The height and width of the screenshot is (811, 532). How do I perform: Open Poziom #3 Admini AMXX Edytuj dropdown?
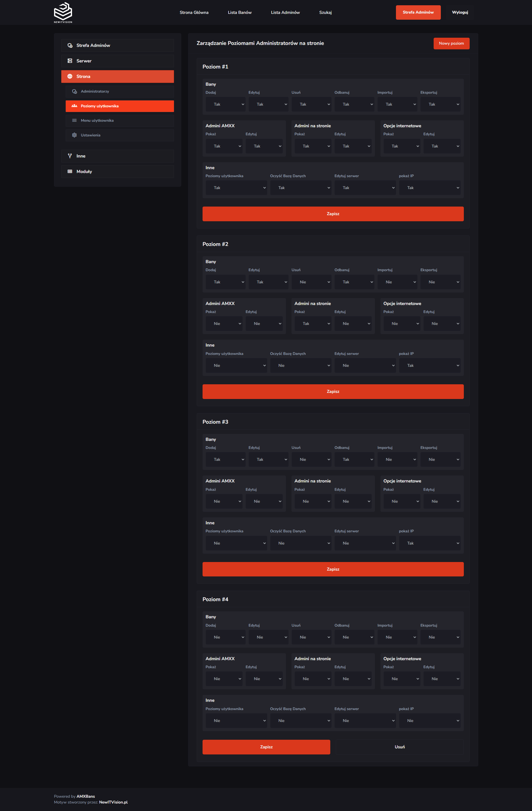click(264, 502)
